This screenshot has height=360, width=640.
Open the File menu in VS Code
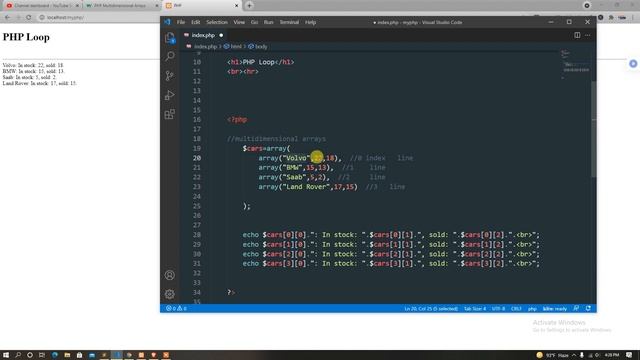click(x=181, y=22)
